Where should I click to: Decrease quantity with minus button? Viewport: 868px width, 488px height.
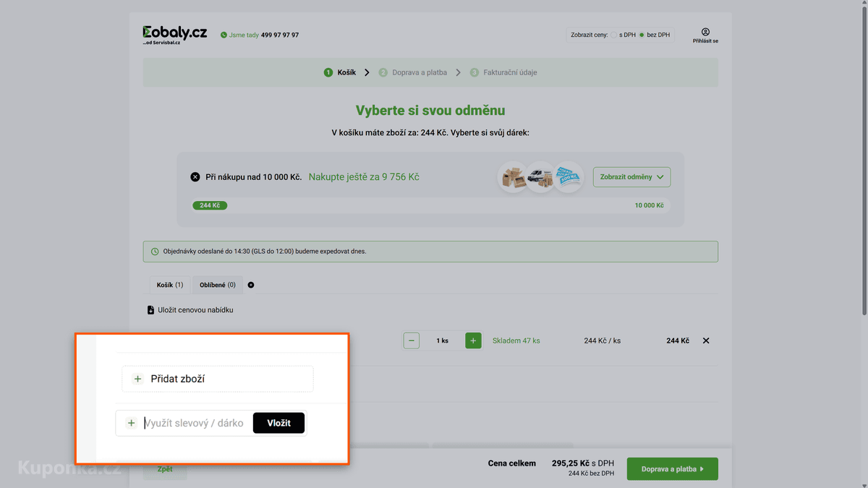412,341
